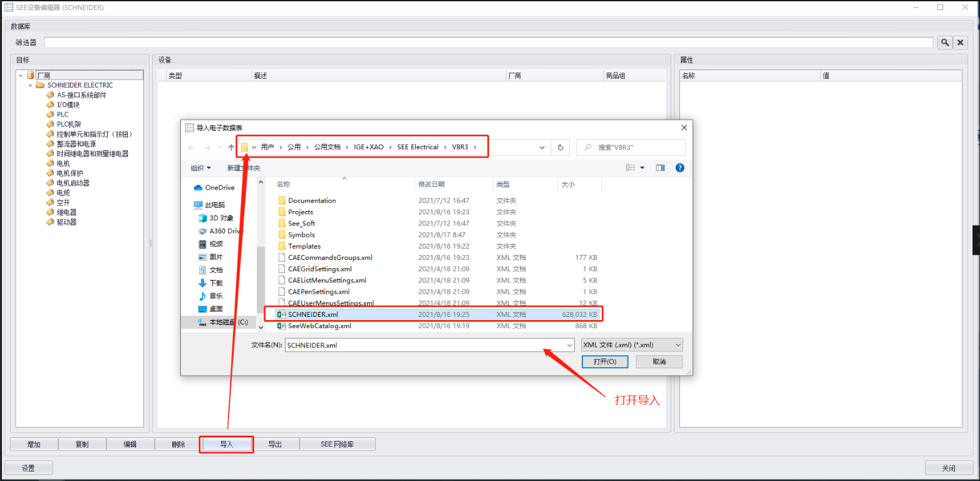This screenshot has width=980, height=481.
Task: Open recent locations dropdown next to forward arrow
Action: pos(219,148)
